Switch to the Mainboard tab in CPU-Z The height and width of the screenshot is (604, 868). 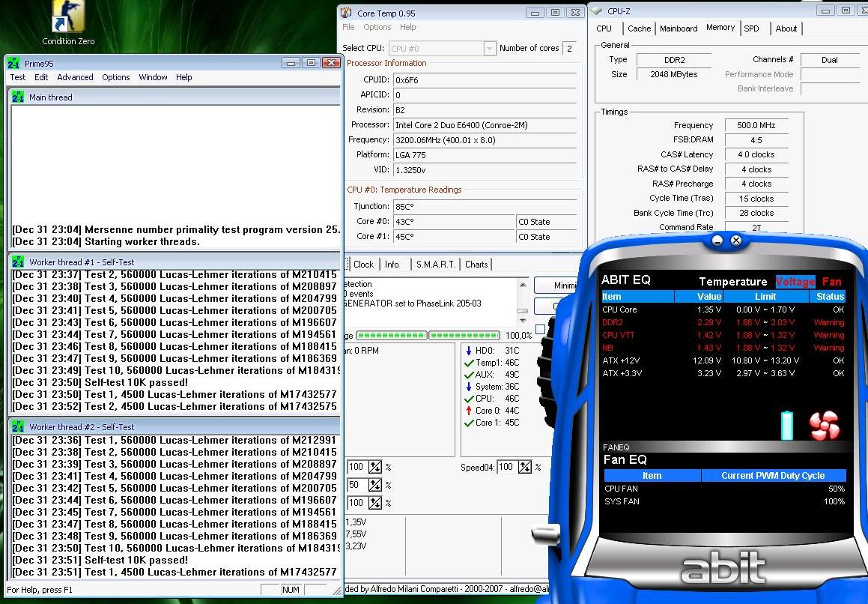(678, 28)
